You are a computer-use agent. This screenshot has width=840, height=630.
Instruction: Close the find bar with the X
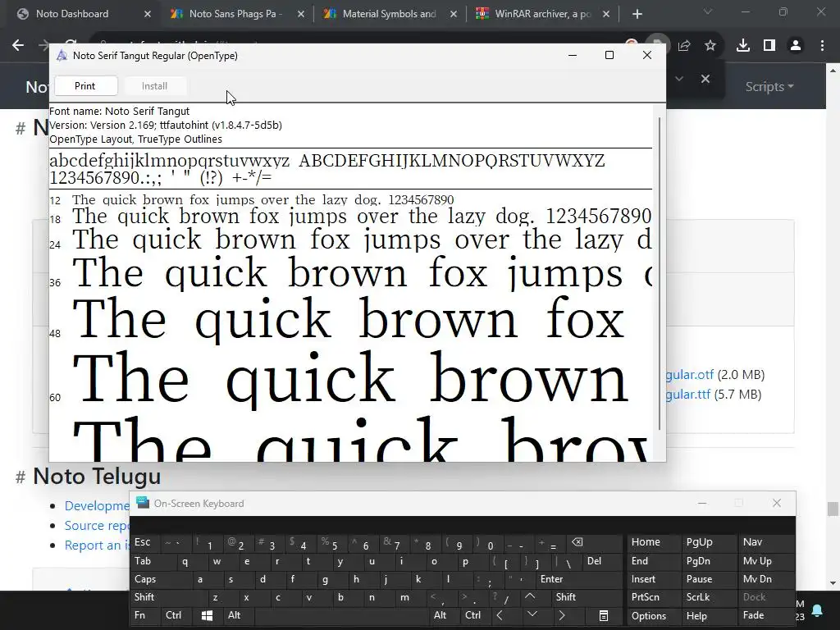point(705,79)
